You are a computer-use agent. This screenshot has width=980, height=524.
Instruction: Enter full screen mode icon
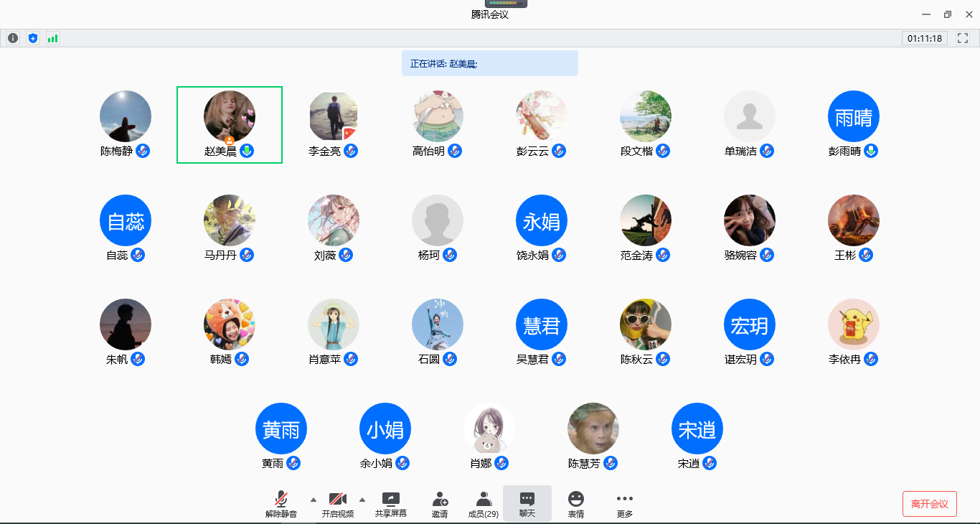963,38
